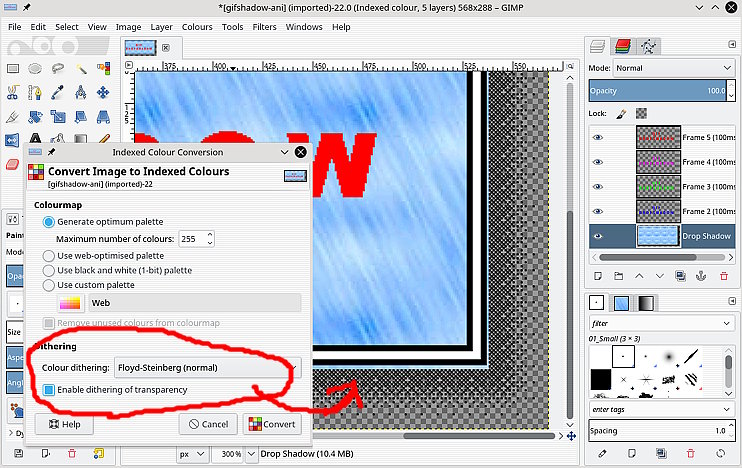Select Use web-optimised palette option

tap(103, 256)
